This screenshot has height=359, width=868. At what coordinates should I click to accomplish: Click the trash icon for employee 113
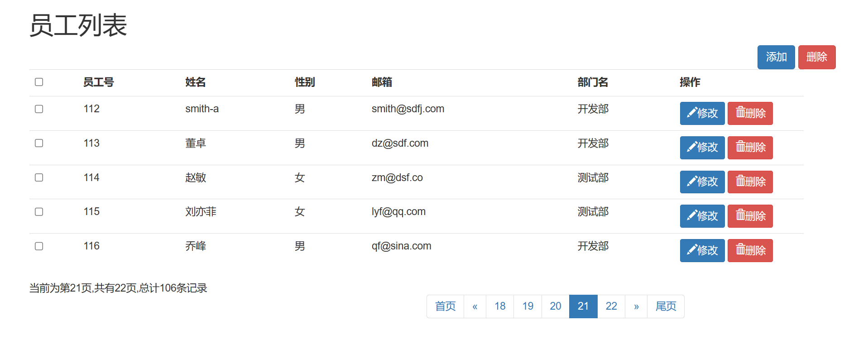pyautogui.click(x=740, y=147)
